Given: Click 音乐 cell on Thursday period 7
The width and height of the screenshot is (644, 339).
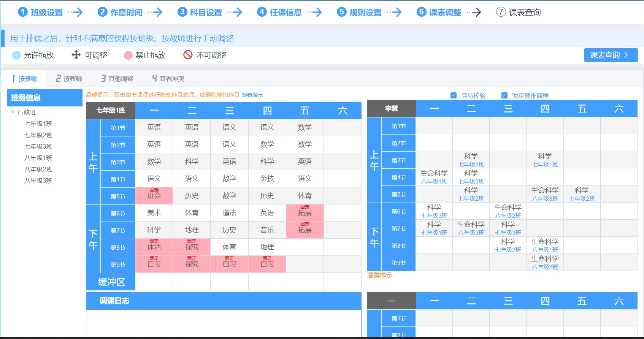Looking at the screenshot, I should (x=267, y=230).
